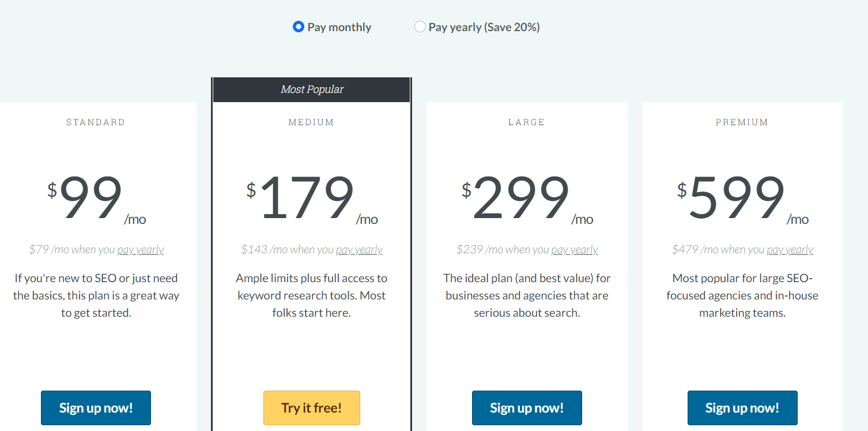Click the PREMIUM plan heading
868x431 pixels.
coord(742,122)
